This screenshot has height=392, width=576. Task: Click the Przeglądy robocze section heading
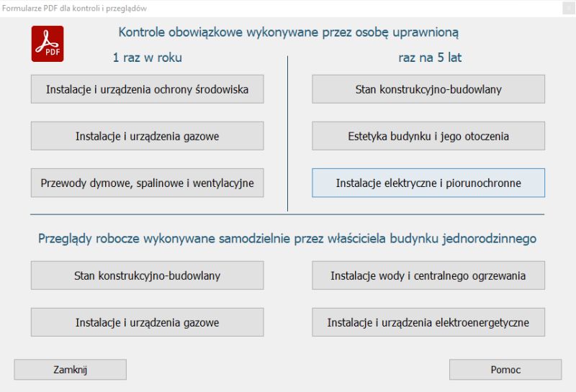click(287, 238)
